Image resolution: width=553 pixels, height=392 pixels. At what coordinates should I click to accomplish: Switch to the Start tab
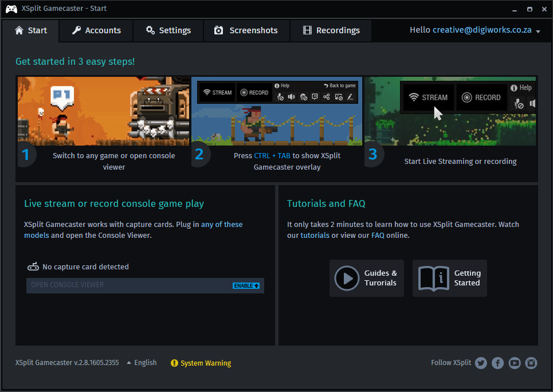pos(31,30)
